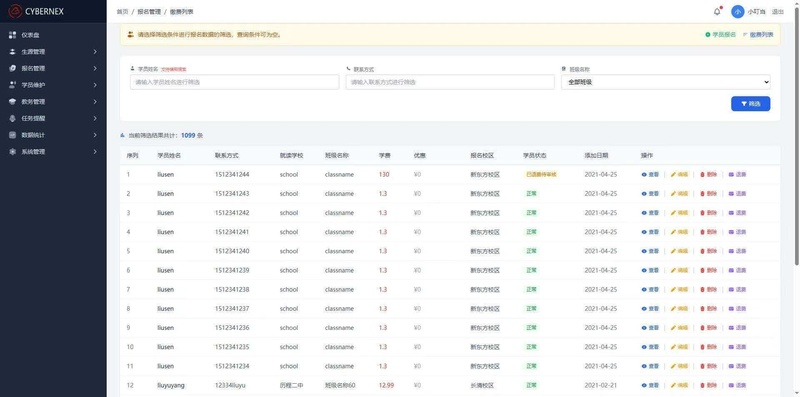
Task: Click the blue user avatar circle
Action: click(737, 12)
